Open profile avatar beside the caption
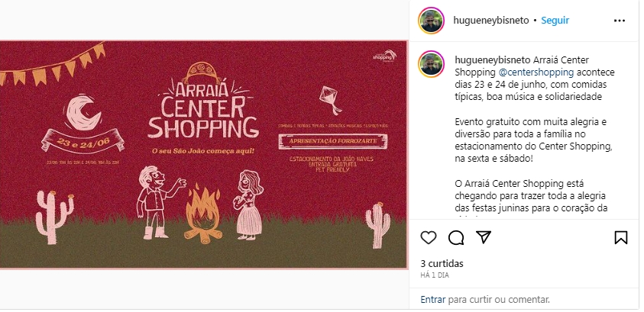Screen dimensions: 644x312 click(x=432, y=64)
